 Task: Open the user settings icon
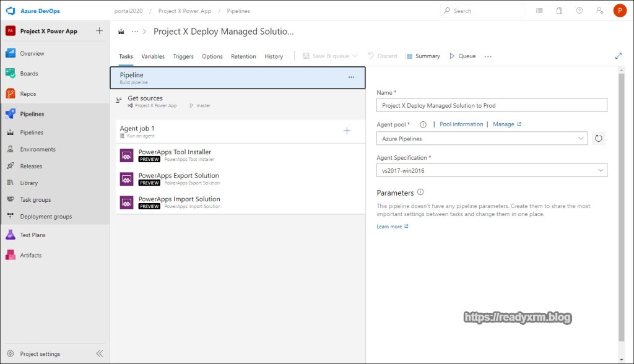(599, 11)
